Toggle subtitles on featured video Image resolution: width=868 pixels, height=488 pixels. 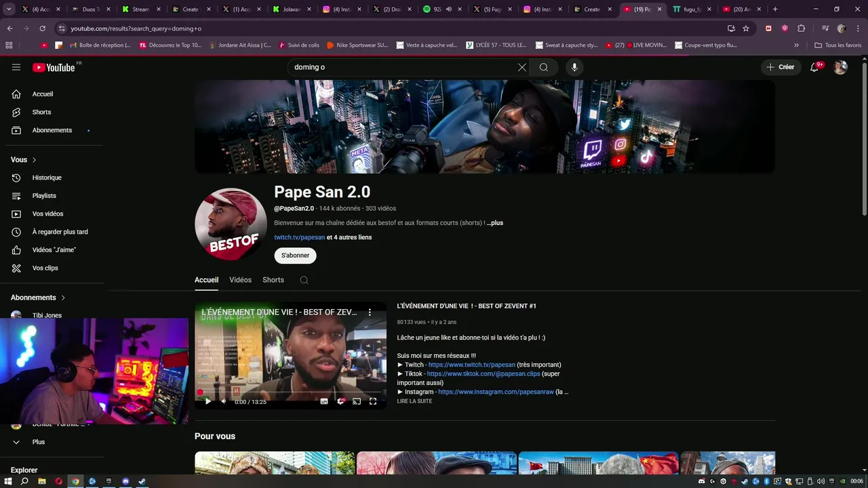click(x=324, y=401)
